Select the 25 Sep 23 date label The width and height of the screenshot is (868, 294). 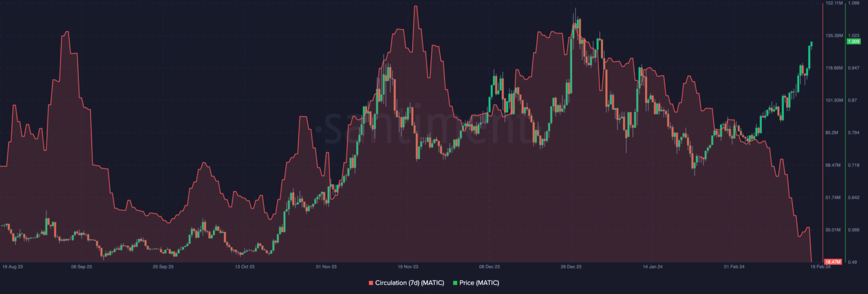163,266
